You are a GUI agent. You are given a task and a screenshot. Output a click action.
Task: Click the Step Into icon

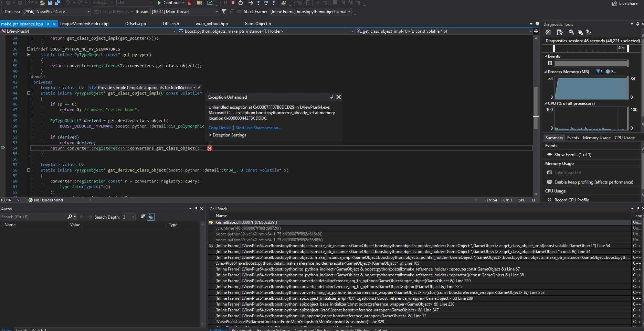(x=258, y=3)
